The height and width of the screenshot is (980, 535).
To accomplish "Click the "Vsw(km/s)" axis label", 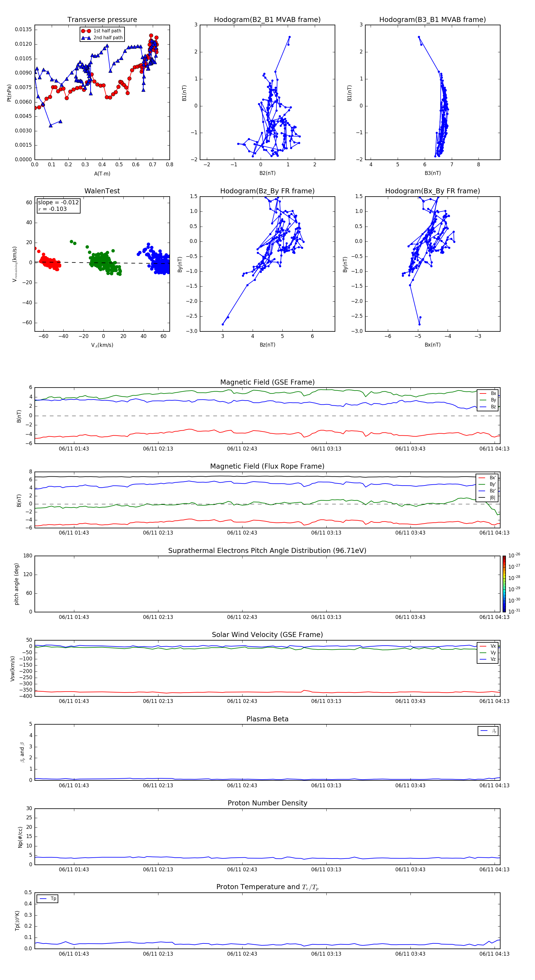I will click(x=12, y=668).
